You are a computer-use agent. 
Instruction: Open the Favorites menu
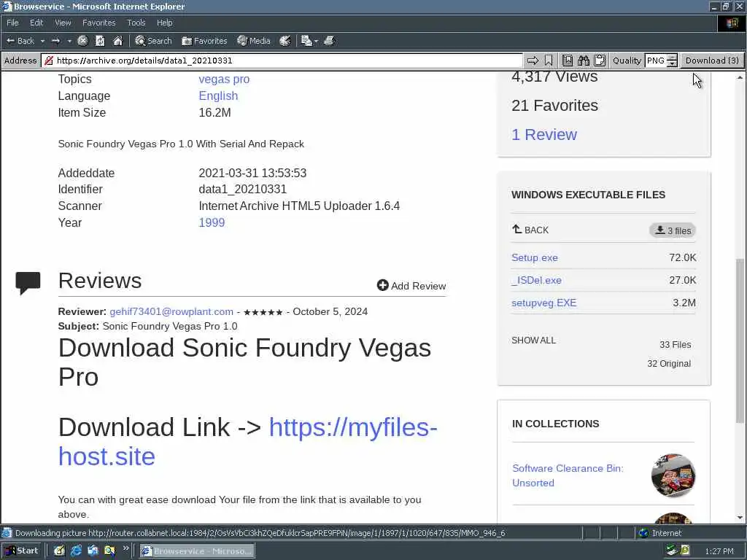pyautogui.click(x=98, y=23)
